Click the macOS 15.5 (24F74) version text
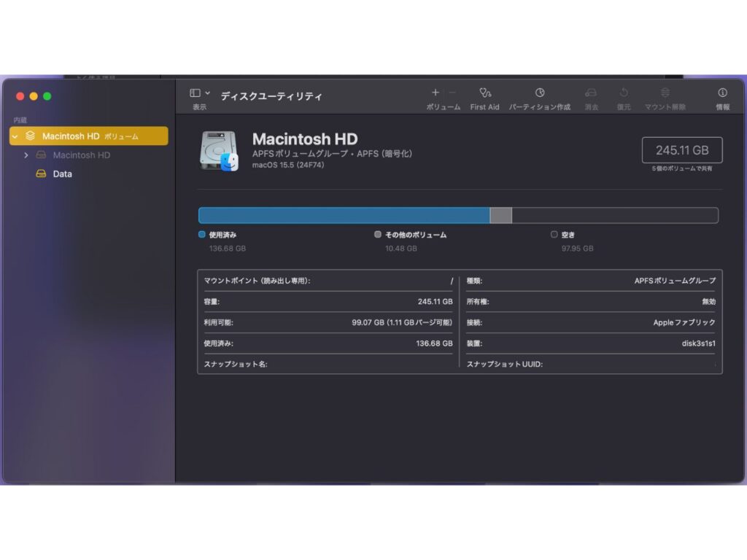The width and height of the screenshot is (747, 560). 288,165
